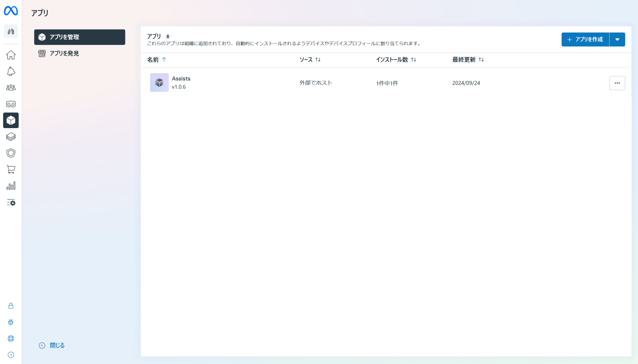Click 1件中1件 install count cell
Image resolution: width=638 pixels, height=364 pixels.
[387, 83]
